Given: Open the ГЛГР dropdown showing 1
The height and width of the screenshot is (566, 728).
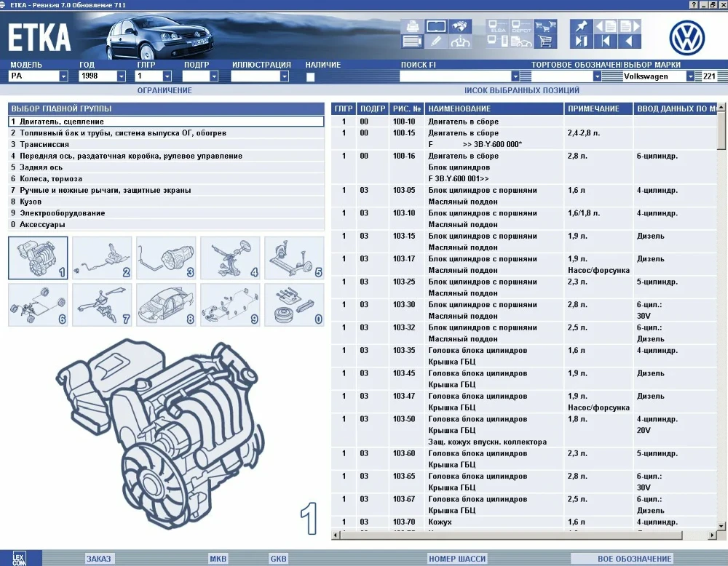Looking at the screenshot, I should coord(167,76).
